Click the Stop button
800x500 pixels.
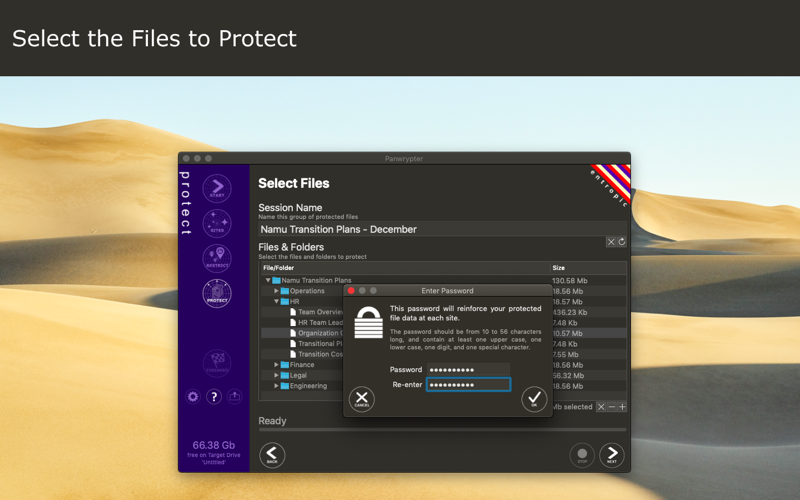(x=582, y=455)
